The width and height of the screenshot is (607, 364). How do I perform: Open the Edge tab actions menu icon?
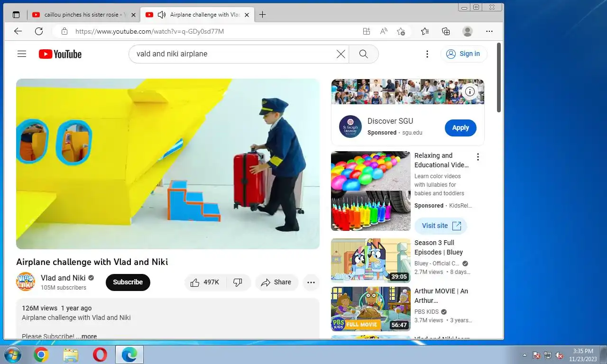(16, 15)
